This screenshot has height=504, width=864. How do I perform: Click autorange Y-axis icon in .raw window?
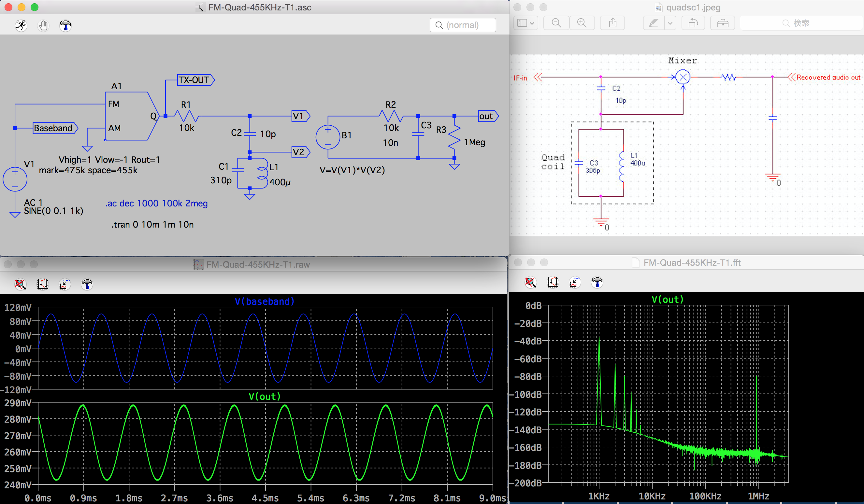[x=42, y=284]
